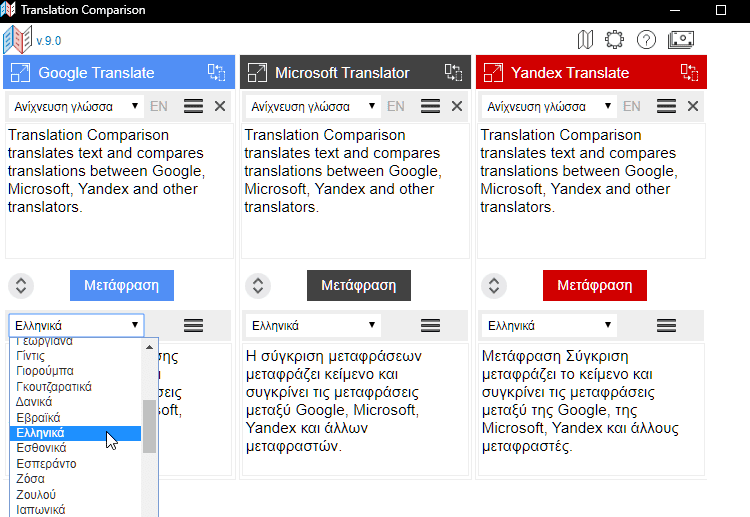Select highlighted Ελληνικά in the language list

(x=75, y=433)
